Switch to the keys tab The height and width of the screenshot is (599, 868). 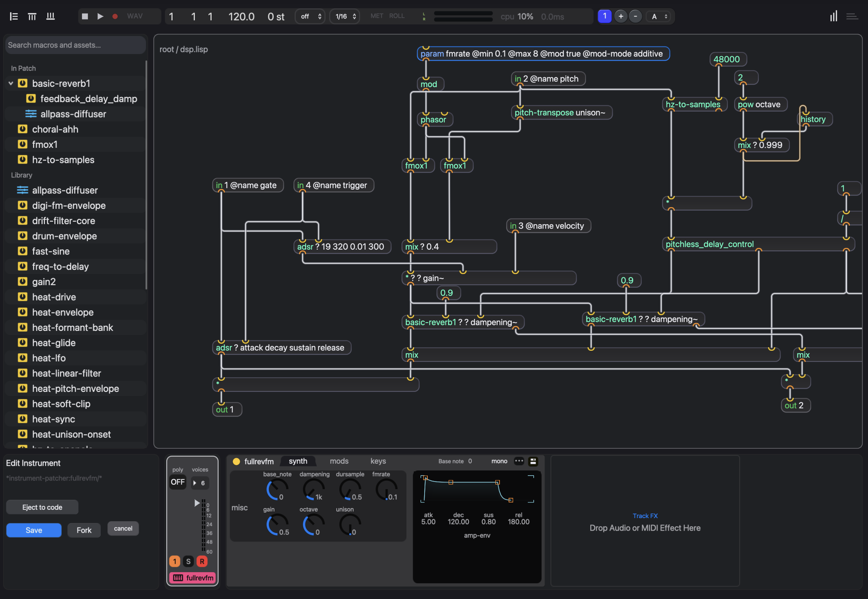[x=378, y=461]
